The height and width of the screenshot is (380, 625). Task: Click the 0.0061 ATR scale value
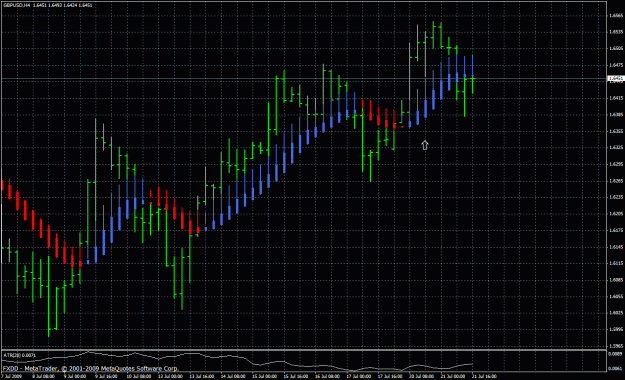(615, 368)
